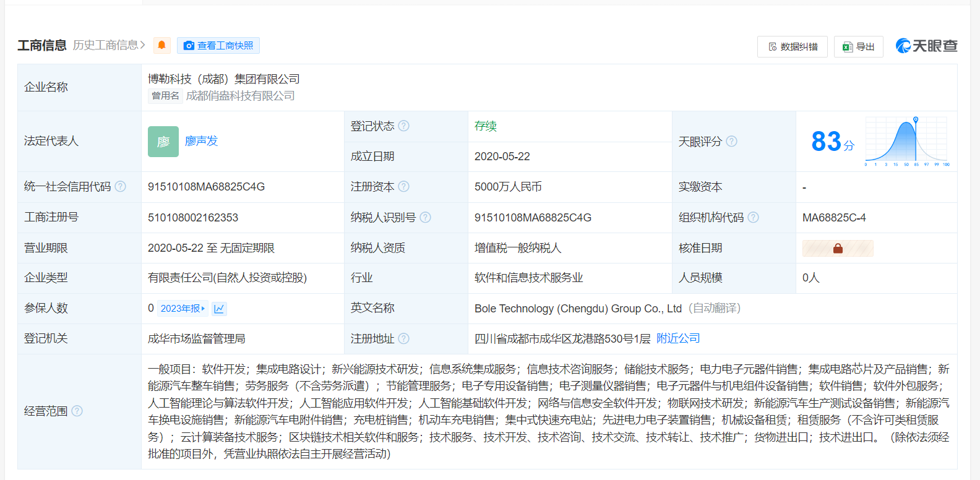The height and width of the screenshot is (480, 980).
Task: Click help icon beside 统一社会信用代码
Action: (121, 186)
